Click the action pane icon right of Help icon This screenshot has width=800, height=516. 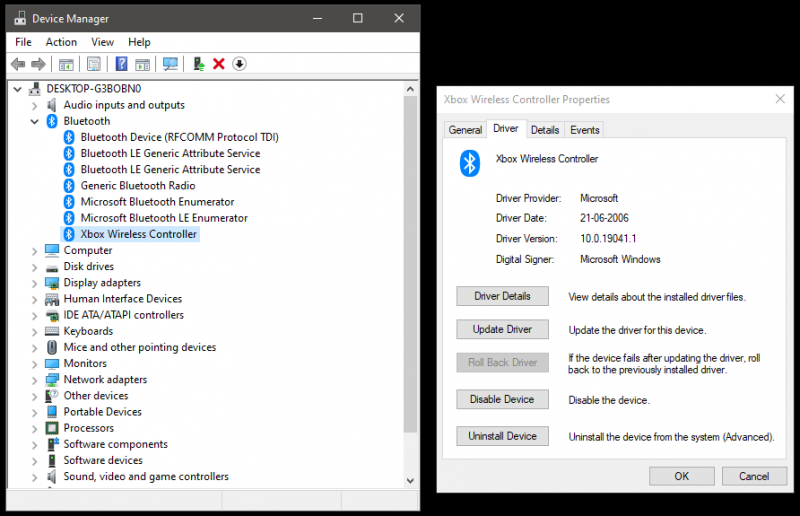[142, 64]
